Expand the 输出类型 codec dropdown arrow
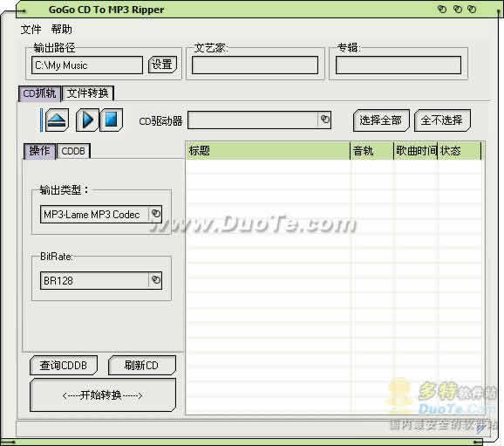The width and height of the screenshot is (504, 446). click(x=155, y=214)
